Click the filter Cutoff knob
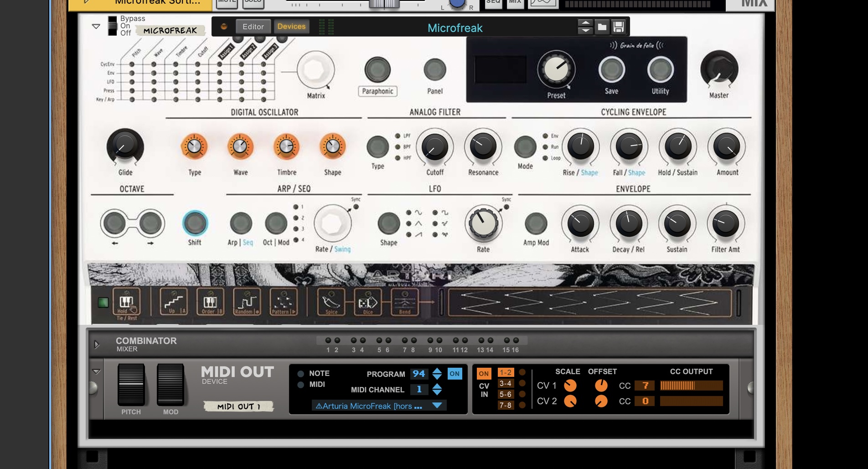The width and height of the screenshot is (868, 469). tap(434, 147)
